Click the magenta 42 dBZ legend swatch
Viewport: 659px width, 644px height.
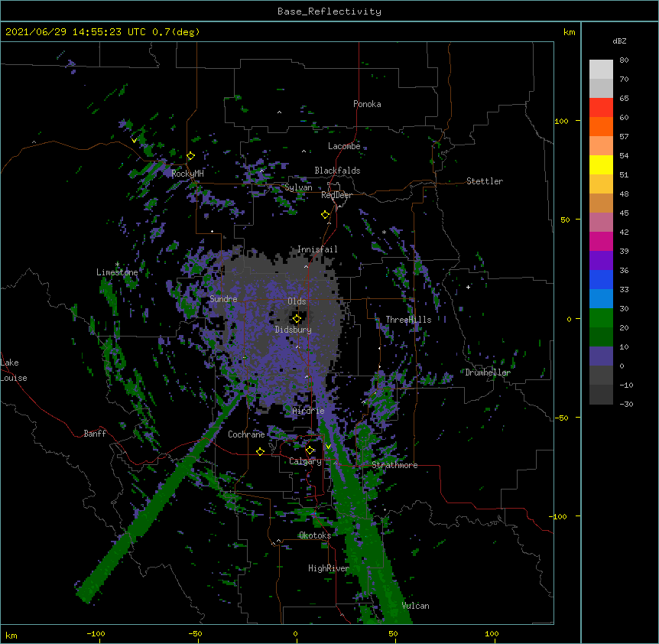coord(601,241)
